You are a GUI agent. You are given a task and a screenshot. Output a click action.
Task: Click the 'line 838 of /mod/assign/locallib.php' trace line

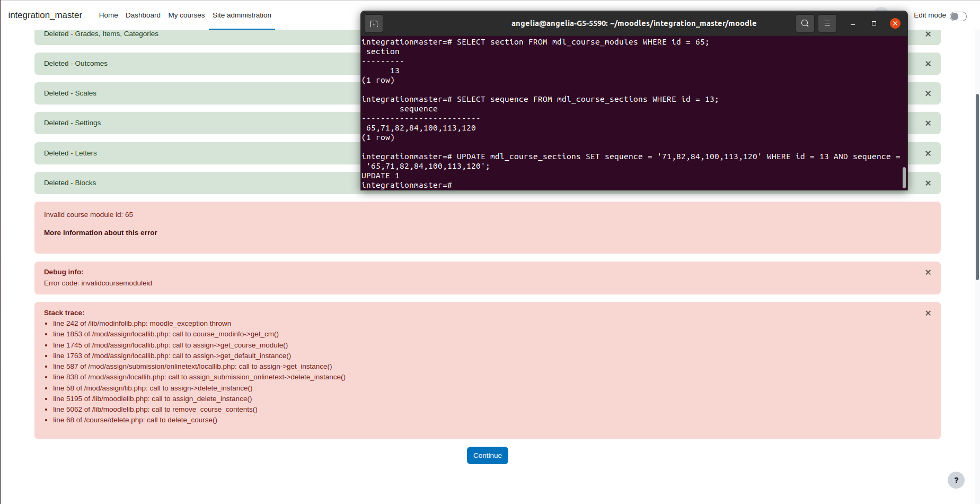pyautogui.click(x=199, y=377)
